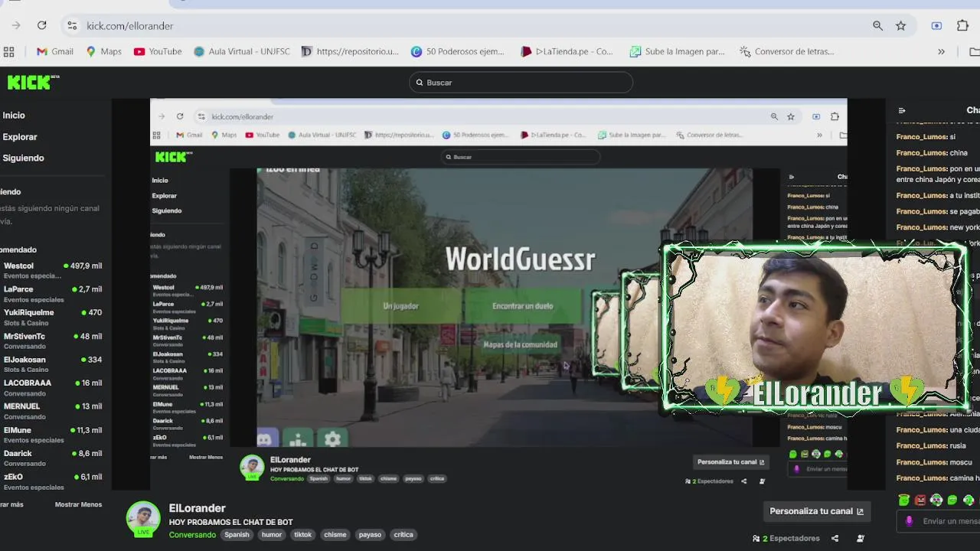
Task: Open the zEkO recommended channel
Action: 52,481
